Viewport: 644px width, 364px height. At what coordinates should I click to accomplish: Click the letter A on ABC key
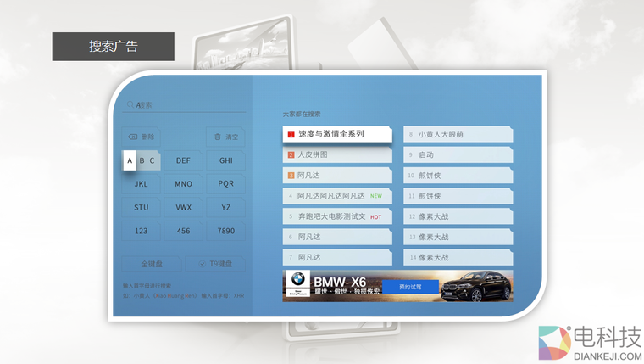tap(130, 160)
